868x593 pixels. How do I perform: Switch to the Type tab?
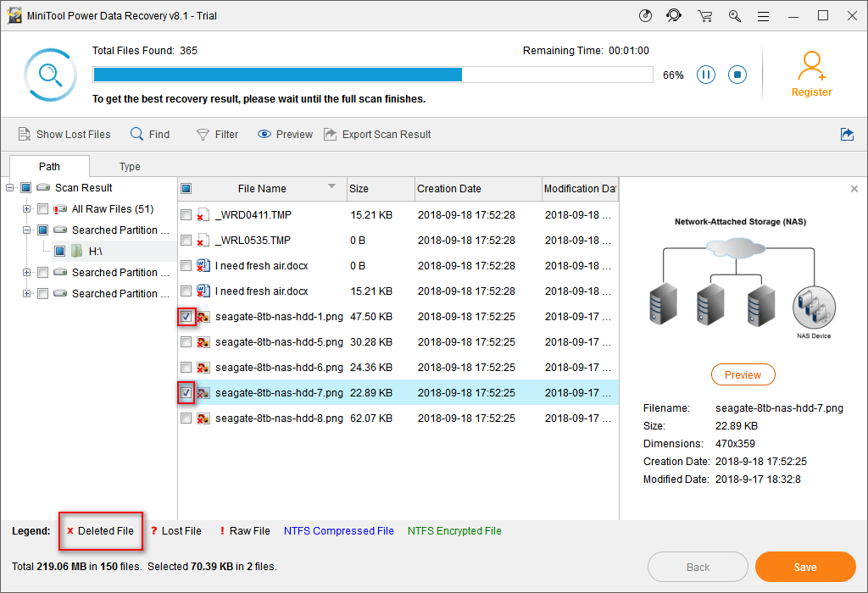point(130,167)
